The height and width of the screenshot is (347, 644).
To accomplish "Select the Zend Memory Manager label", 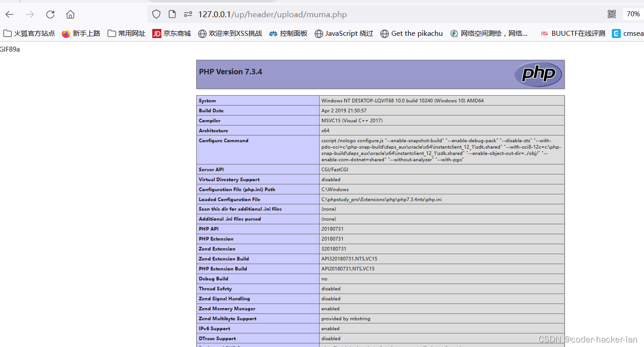I will (x=227, y=308).
